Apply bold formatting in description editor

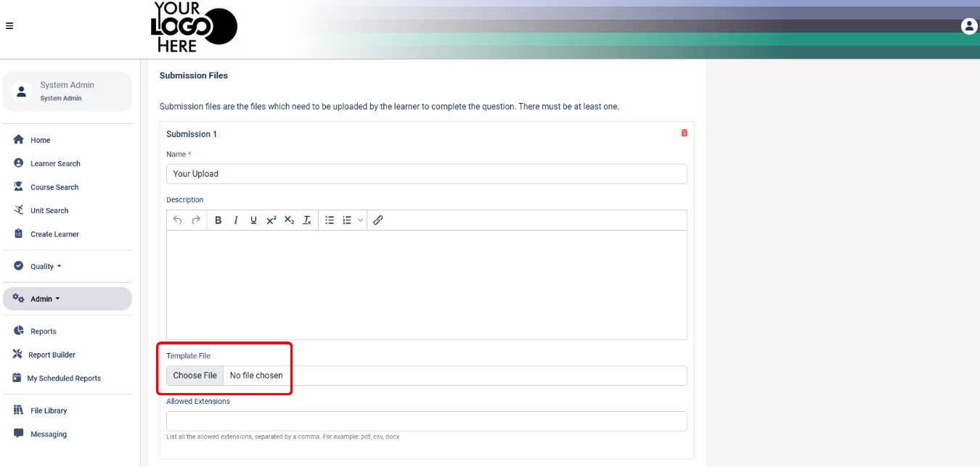219,220
